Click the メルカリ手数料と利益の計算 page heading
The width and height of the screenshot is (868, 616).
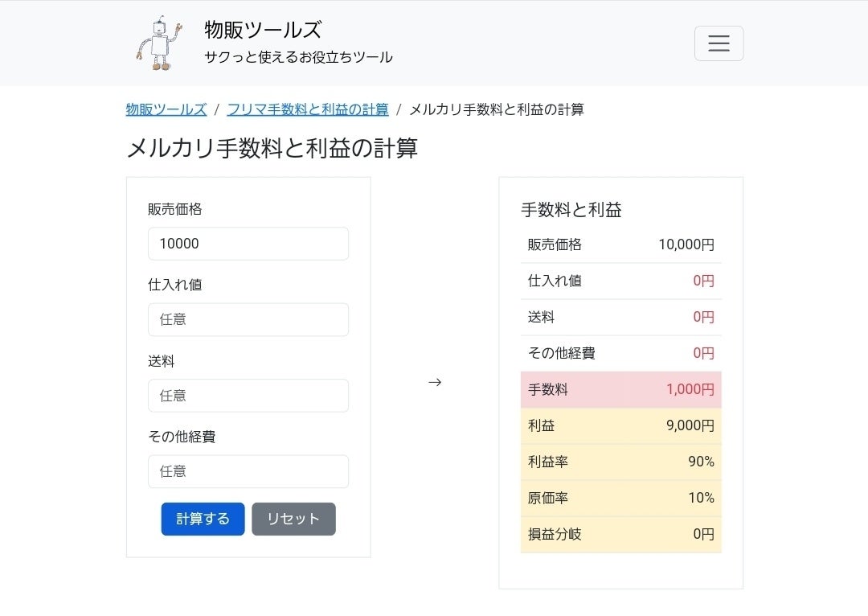point(272,149)
